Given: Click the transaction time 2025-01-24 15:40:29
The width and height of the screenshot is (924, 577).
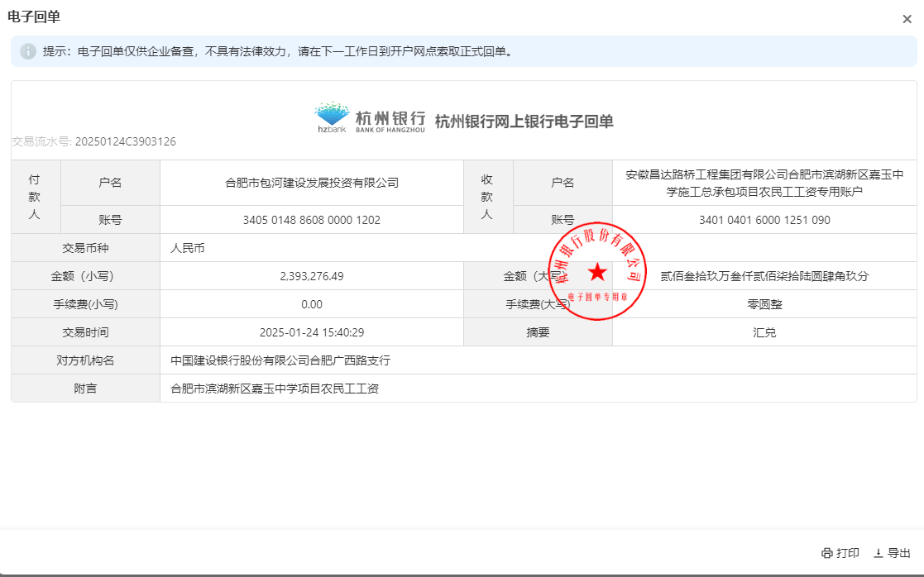Looking at the screenshot, I should coord(312,332).
